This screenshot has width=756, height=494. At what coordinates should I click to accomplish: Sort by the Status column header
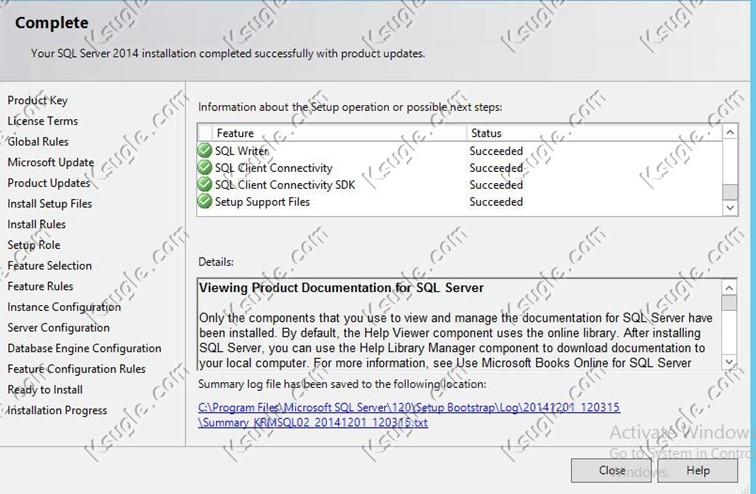click(x=594, y=133)
